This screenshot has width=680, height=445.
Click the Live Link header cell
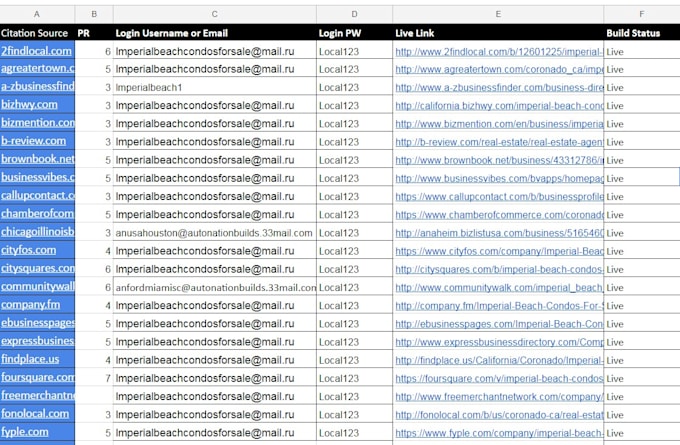[498, 33]
